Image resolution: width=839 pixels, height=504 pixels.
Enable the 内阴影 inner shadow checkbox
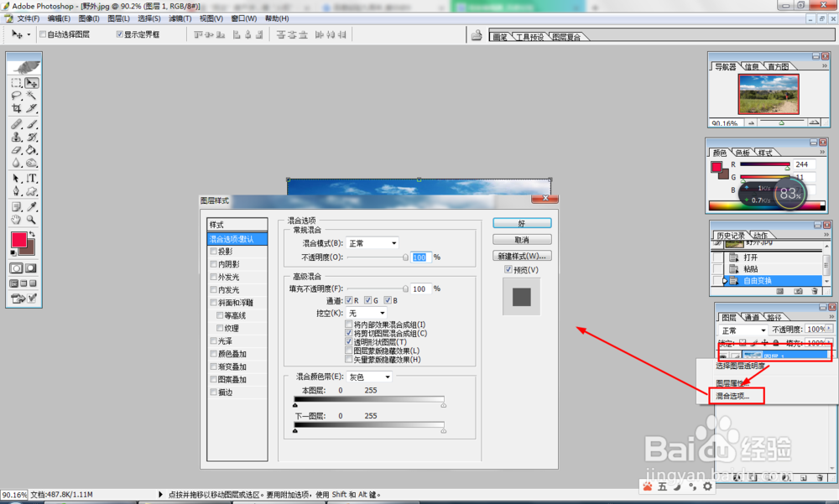click(213, 264)
